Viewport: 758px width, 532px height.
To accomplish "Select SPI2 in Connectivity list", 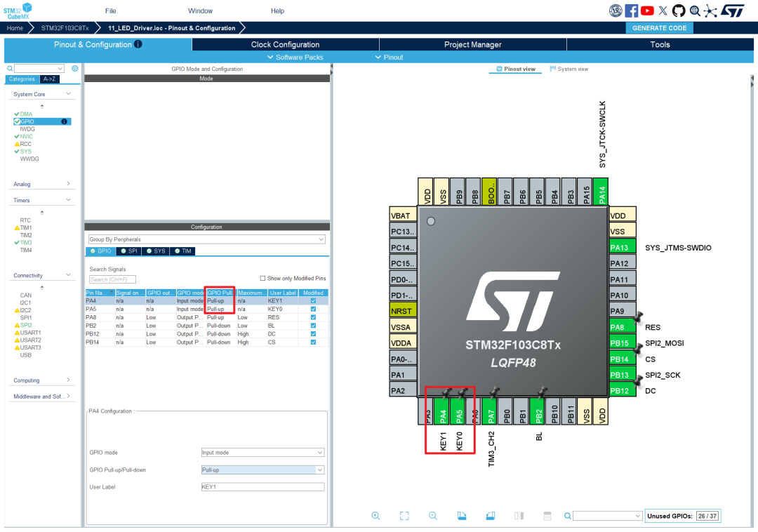I will 26,325.
